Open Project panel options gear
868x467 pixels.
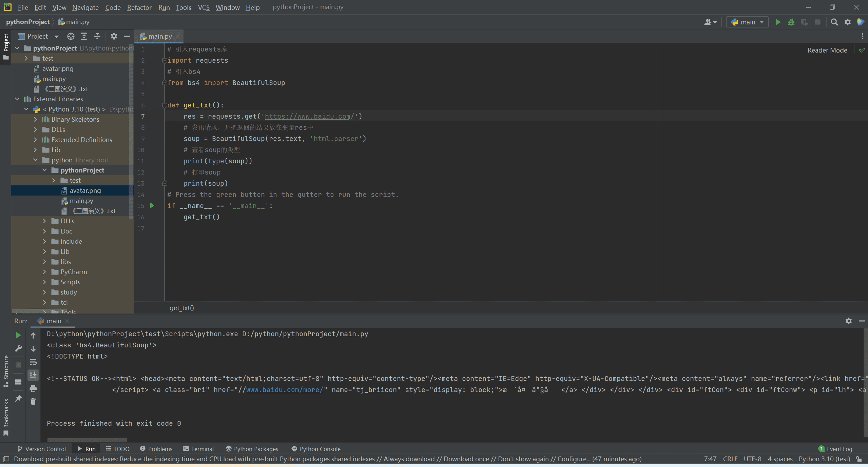[114, 36]
